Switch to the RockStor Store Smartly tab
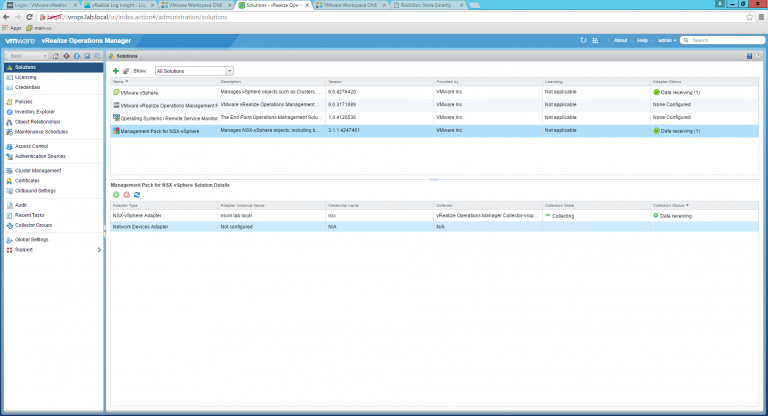 tap(429, 5)
